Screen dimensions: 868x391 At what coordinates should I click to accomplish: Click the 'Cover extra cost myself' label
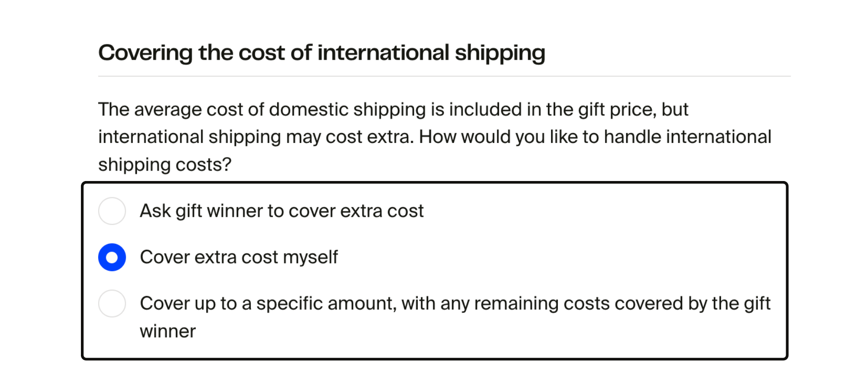coord(240,257)
